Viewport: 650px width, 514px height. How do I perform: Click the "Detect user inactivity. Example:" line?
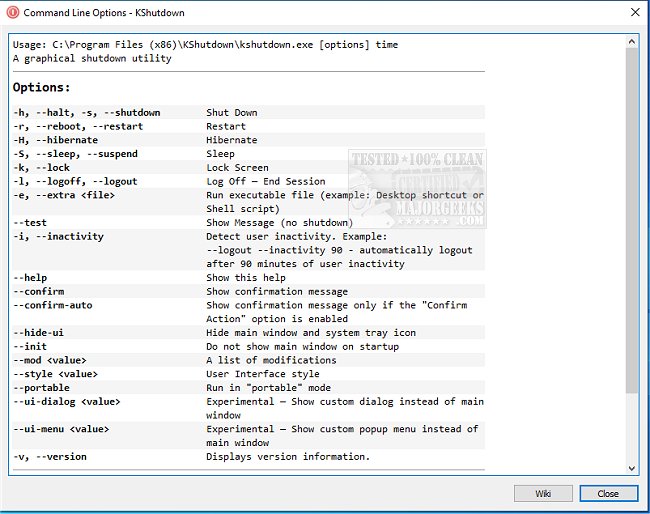(296, 236)
